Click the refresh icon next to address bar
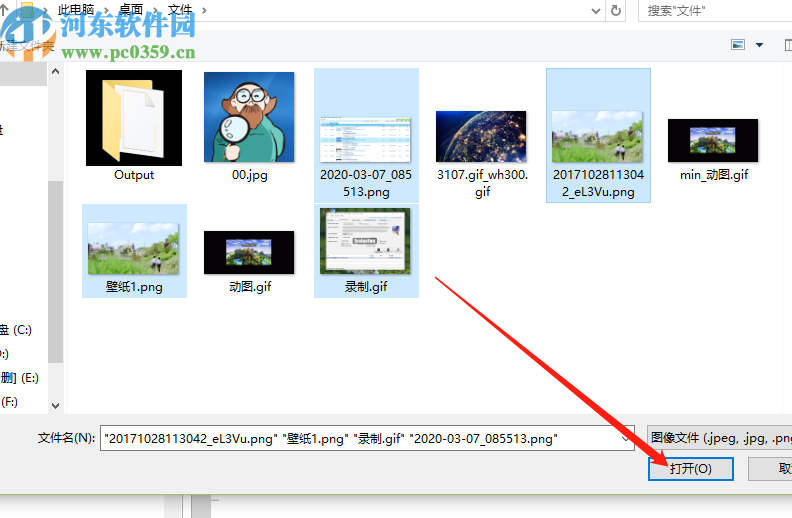The image size is (792, 518). coord(616,10)
